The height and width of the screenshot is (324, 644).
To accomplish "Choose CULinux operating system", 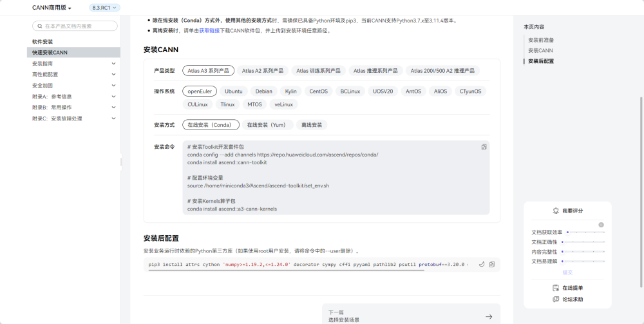I will pos(198,104).
